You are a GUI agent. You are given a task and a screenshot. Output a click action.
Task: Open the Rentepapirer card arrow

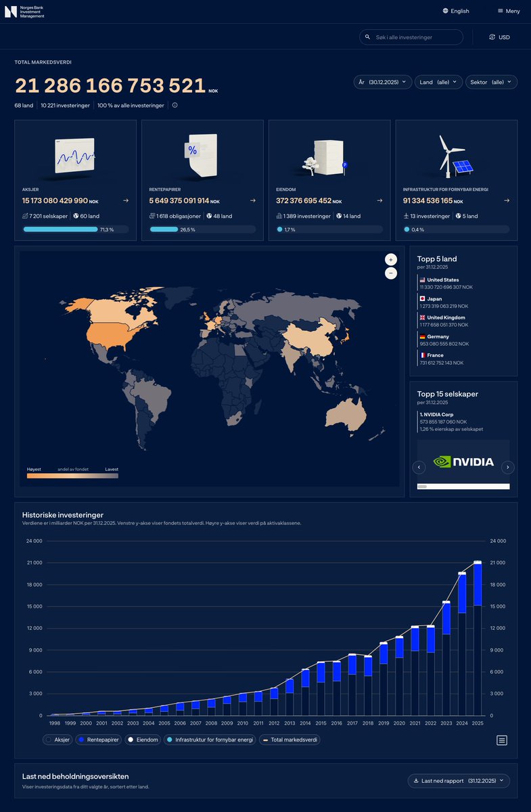point(252,200)
